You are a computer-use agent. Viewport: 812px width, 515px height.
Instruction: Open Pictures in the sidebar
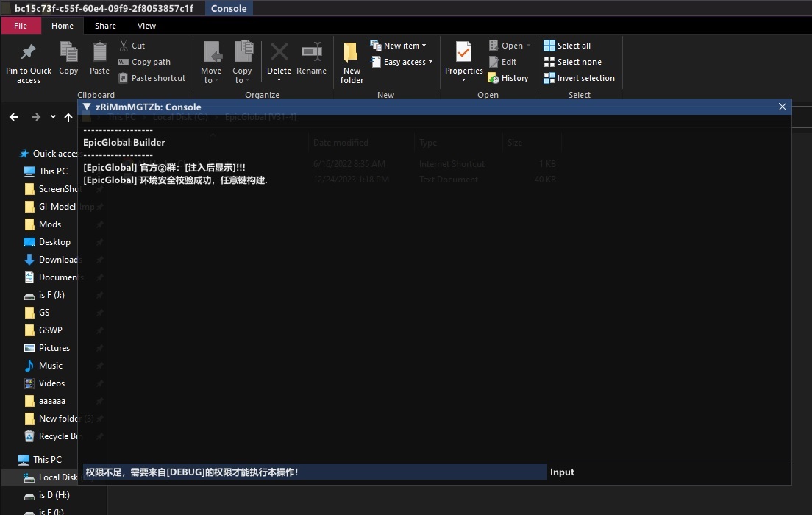(48, 348)
